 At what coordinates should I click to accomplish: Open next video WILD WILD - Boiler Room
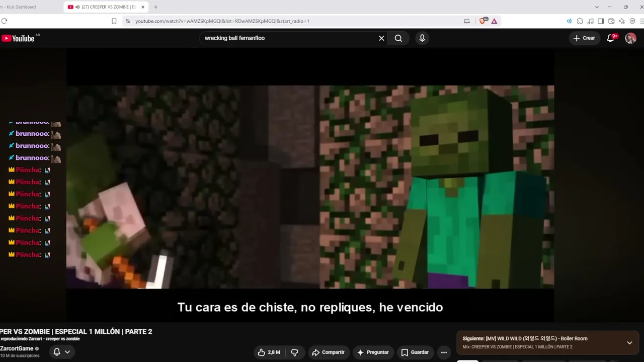525,338
